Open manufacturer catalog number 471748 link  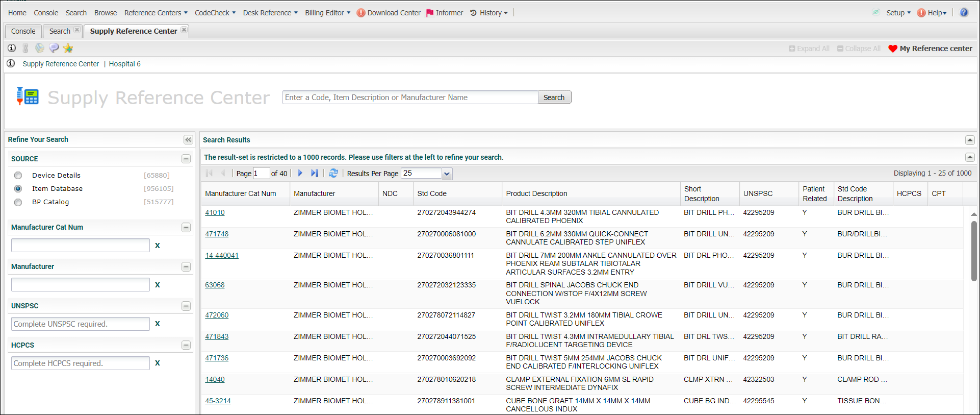pos(217,234)
